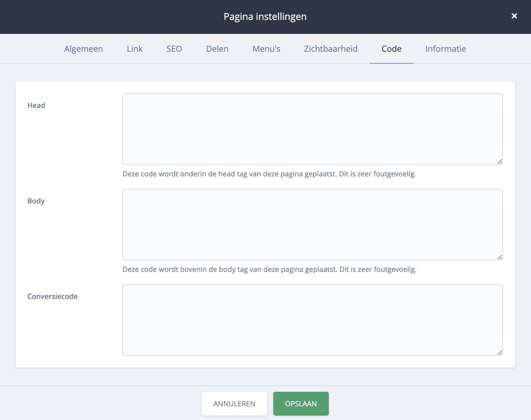Switch to the Algemeen tab
531x420 pixels.
pyautogui.click(x=84, y=49)
